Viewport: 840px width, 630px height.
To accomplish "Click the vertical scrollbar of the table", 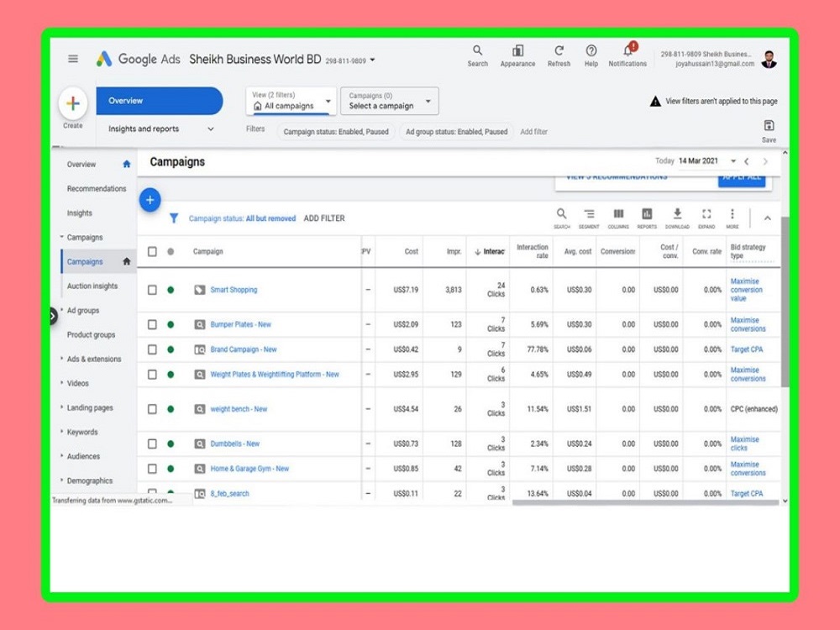I will point(785,302).
